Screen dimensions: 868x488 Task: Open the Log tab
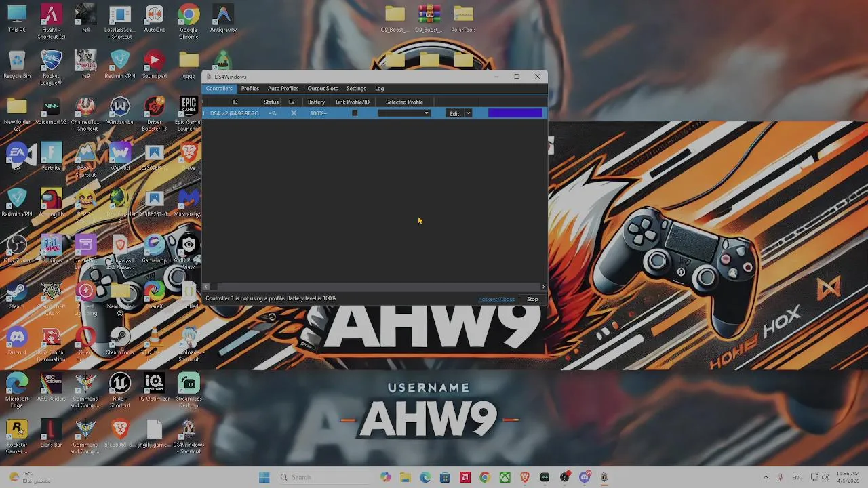[x=379, y=89]
